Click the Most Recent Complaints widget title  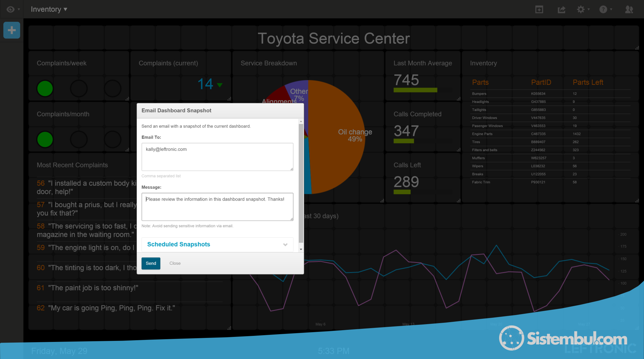[x=72, y=165]
